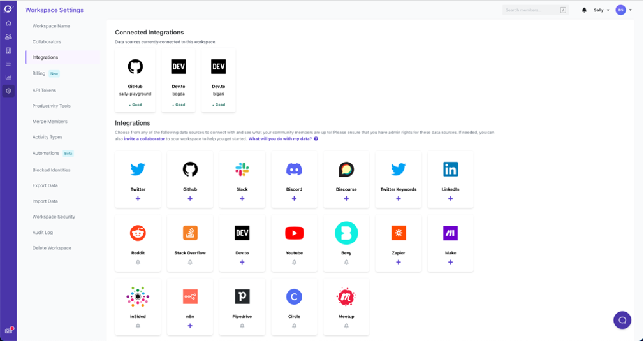Open the connected GitHub sally-playground card
This screenshot has height=341, width=644.
[x=135, y=80]
